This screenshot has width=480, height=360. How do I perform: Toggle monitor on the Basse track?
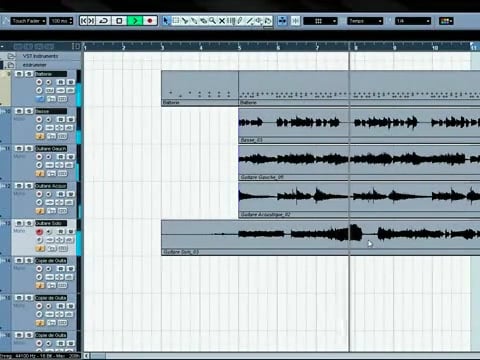click(49, 119)
